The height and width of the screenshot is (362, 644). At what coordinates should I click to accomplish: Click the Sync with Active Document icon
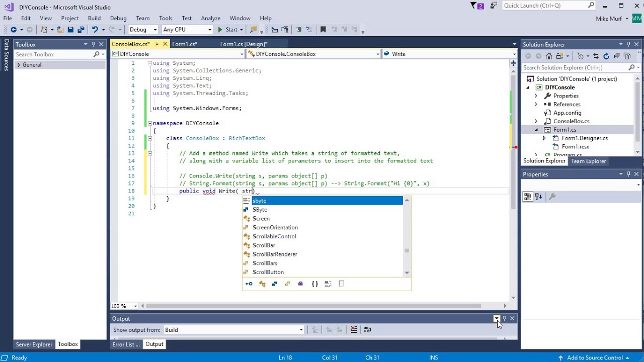coord(596,56)
